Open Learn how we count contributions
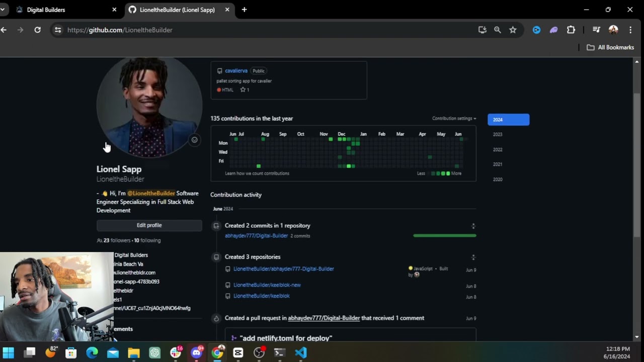 257,173
